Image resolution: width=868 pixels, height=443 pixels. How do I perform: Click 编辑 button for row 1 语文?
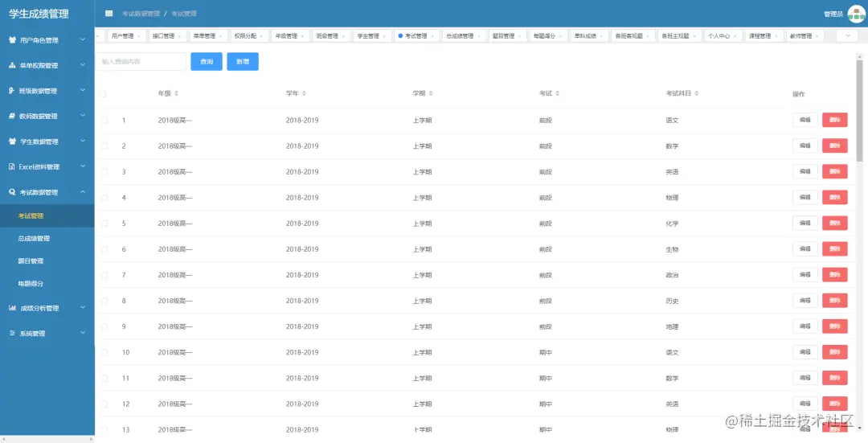point(805,120)
